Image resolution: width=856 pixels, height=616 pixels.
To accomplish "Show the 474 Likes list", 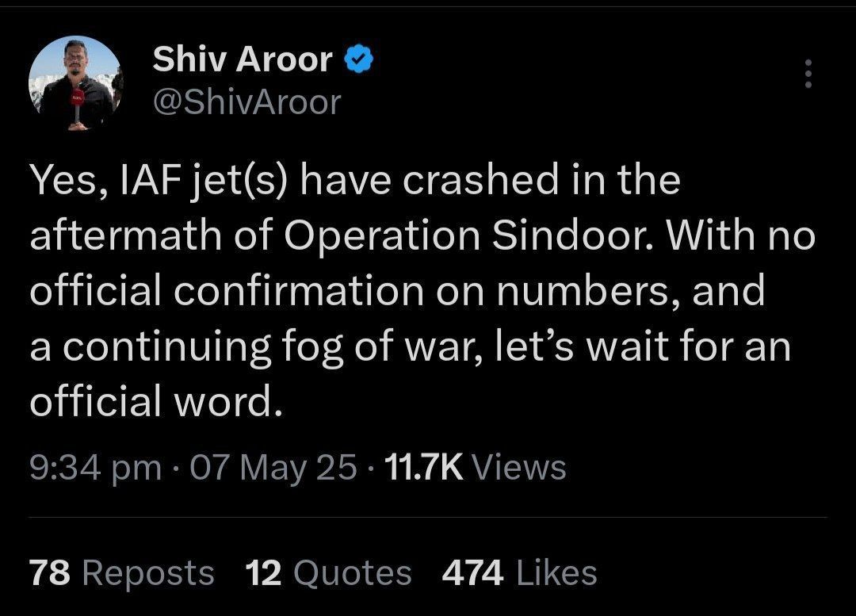I will 519,573.
